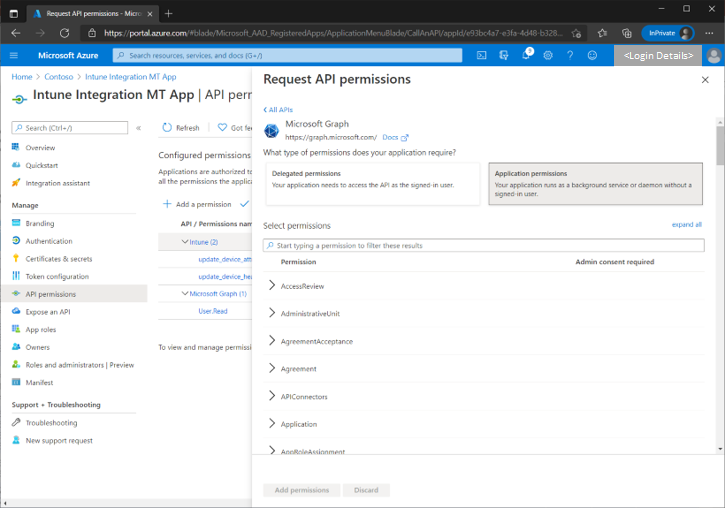Viewport: 725px width, 508px height.
Task: Open the User.Read permission
Action: point(213,312)
